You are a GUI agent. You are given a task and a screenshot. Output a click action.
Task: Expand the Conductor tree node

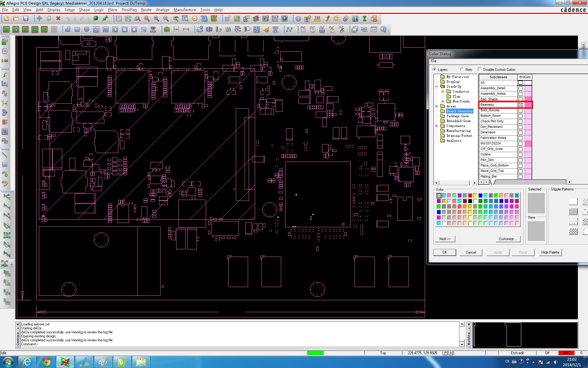[443, 91]
